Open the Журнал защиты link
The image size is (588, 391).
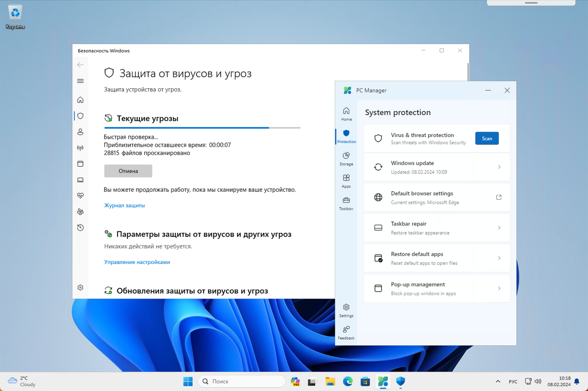(125, 205)
